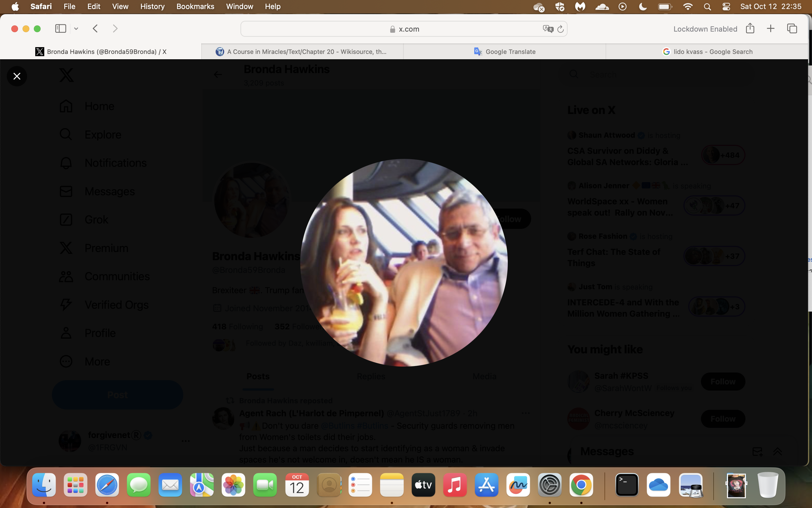Open Mail from the Dock
Image resolution: width=812 pixels, height=508 pixels.
[x=170, y=485]
